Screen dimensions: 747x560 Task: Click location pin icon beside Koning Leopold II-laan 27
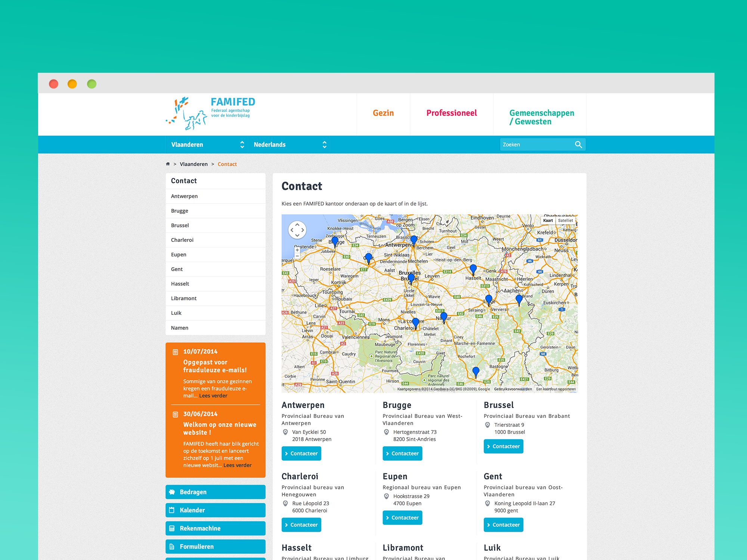tap(487, 504)
